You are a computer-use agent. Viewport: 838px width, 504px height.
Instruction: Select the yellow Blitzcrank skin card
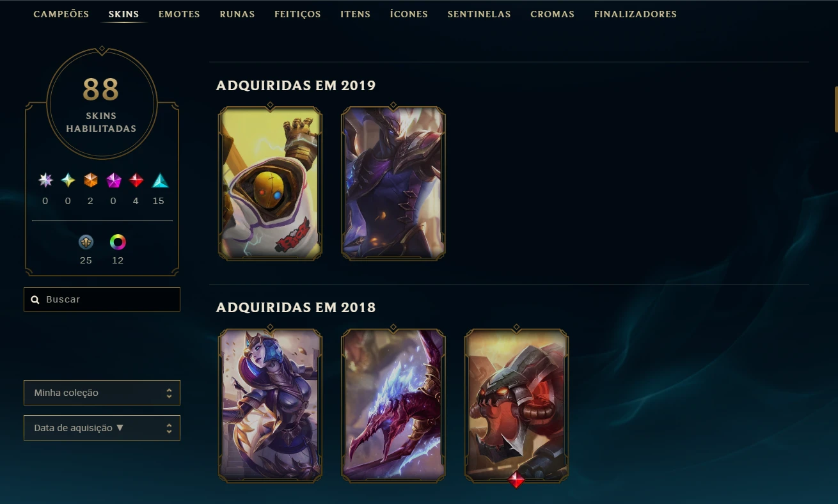(270, 183)
